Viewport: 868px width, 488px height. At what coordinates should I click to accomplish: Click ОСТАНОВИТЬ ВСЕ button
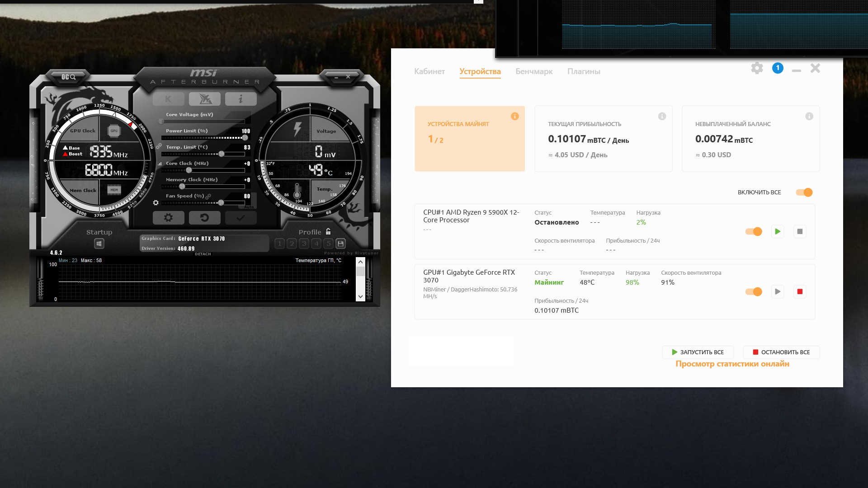[x=781, y=352]
